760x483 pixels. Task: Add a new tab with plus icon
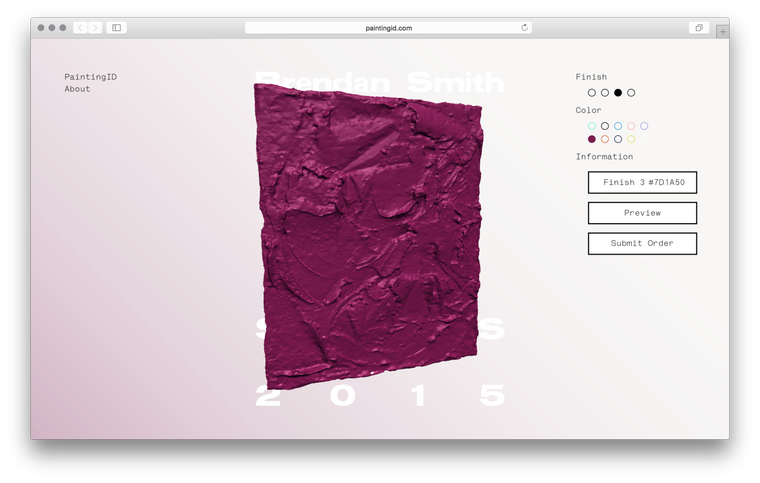(723, 31)
